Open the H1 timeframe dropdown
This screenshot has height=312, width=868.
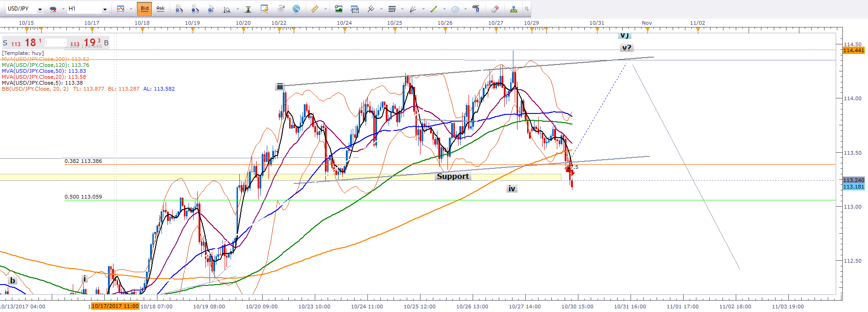pyautogui.click(x=105, y=9)
